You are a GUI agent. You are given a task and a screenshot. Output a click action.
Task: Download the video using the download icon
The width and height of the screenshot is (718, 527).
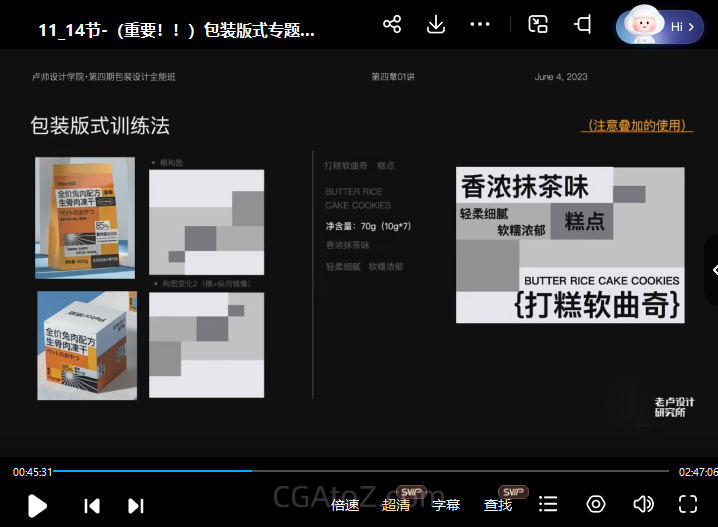tap(436, 25)
